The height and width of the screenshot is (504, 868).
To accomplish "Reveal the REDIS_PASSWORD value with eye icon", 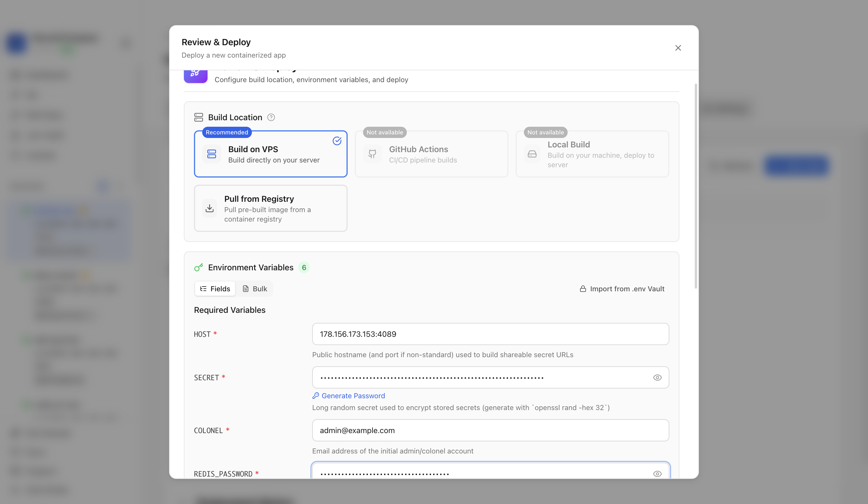I will 657,474.
